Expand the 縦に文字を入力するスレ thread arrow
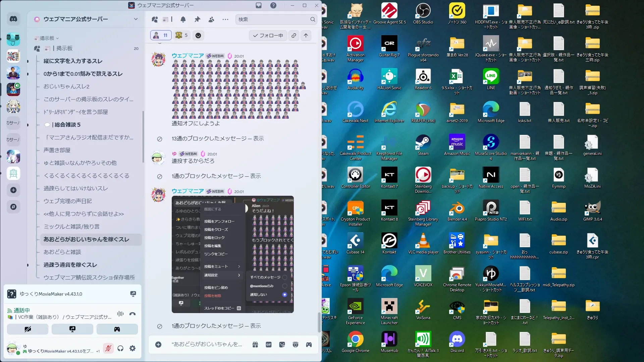644x362 pixels. point(28,61)
